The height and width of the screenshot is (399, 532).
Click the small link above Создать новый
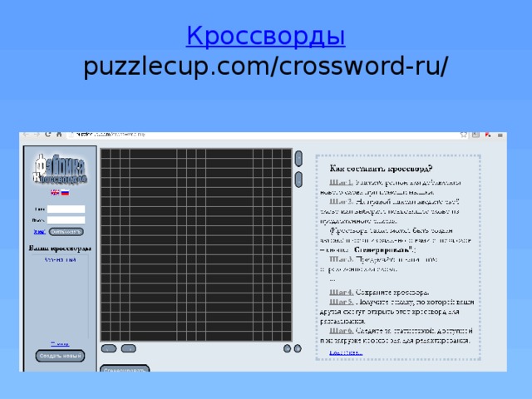pyautogui.click(x=60, y=343)
